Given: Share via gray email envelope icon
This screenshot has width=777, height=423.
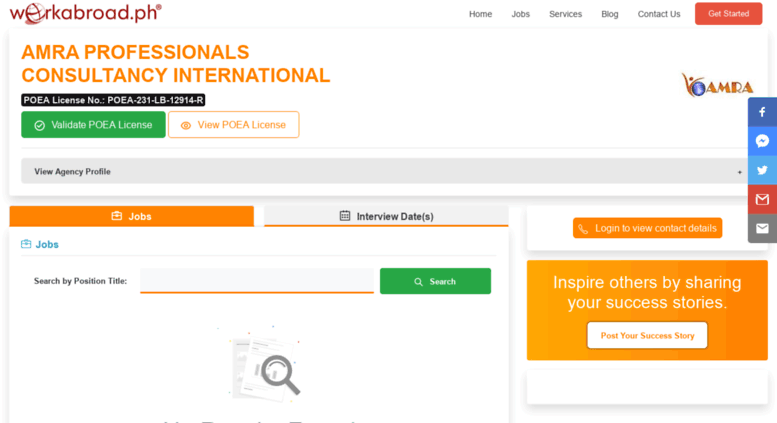Looking at the screenshot, I should click(x=762, y=228).
